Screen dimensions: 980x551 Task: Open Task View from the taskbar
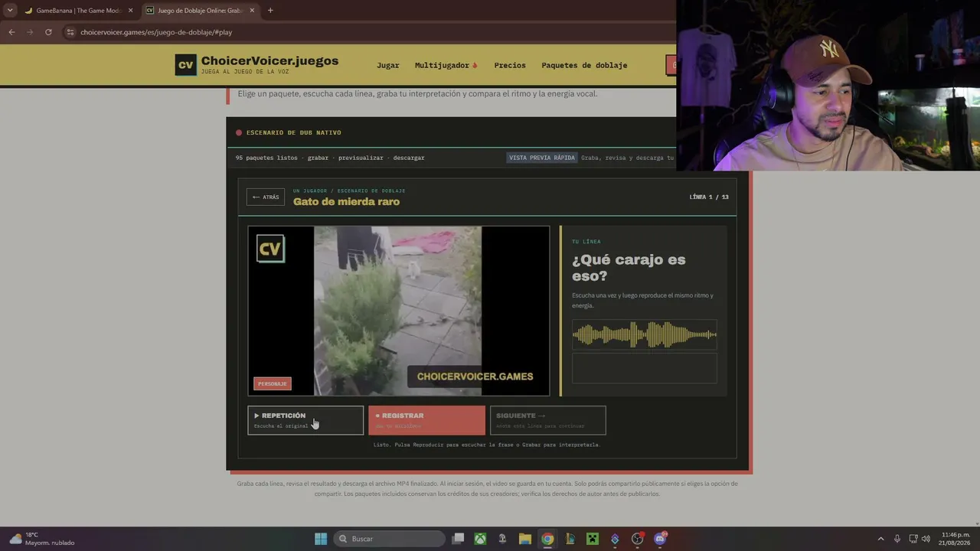point(458,539)
